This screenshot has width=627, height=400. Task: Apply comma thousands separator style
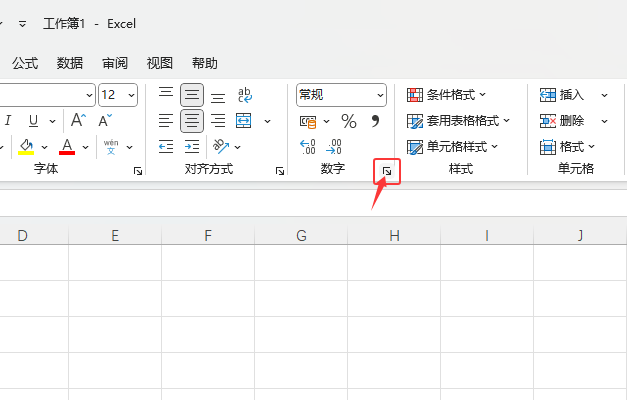point(375,121)
